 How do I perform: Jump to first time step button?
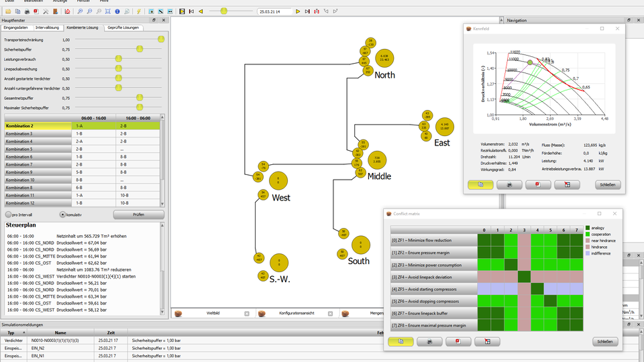pyautogui.click(x=191, y=11)
